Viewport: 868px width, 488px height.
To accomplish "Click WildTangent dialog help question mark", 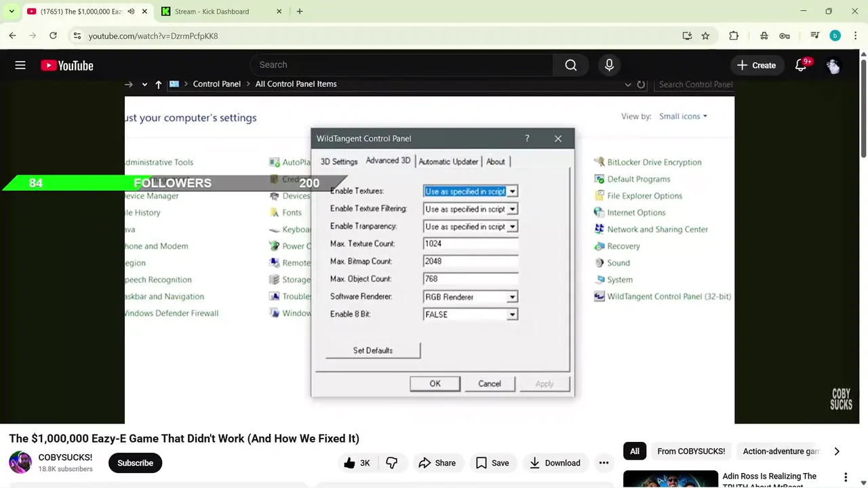I will click(x=527, y=138).
